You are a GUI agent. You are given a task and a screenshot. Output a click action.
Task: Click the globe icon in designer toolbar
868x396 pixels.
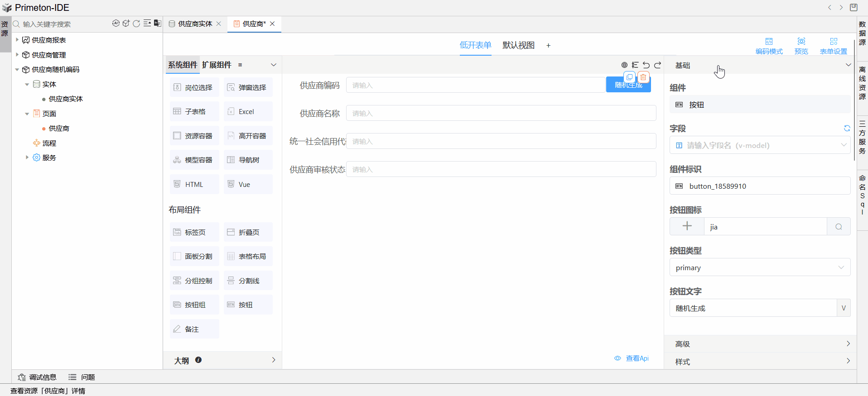(x=624, y=65)
